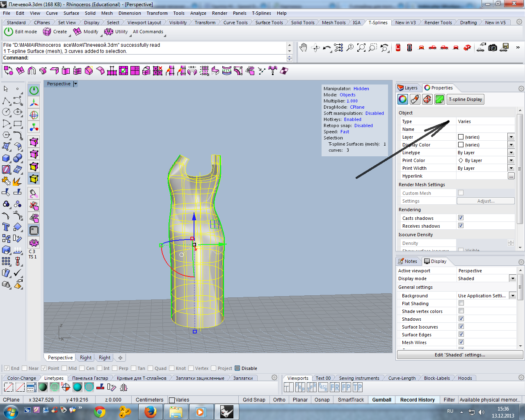
Task: Click the Object color wheel properties icon
Action: [x=403, y=99]
